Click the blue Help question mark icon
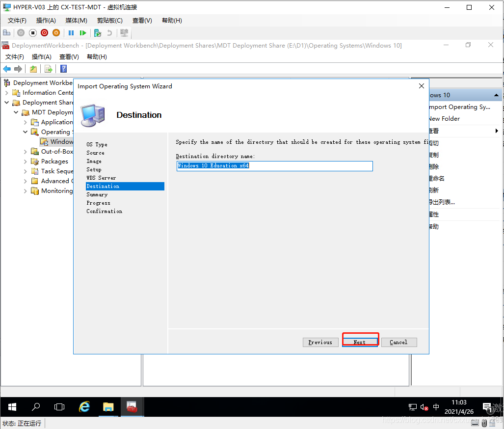Image resolution: width=504 pixels, height=429 pixels. (x=64, y=69)
